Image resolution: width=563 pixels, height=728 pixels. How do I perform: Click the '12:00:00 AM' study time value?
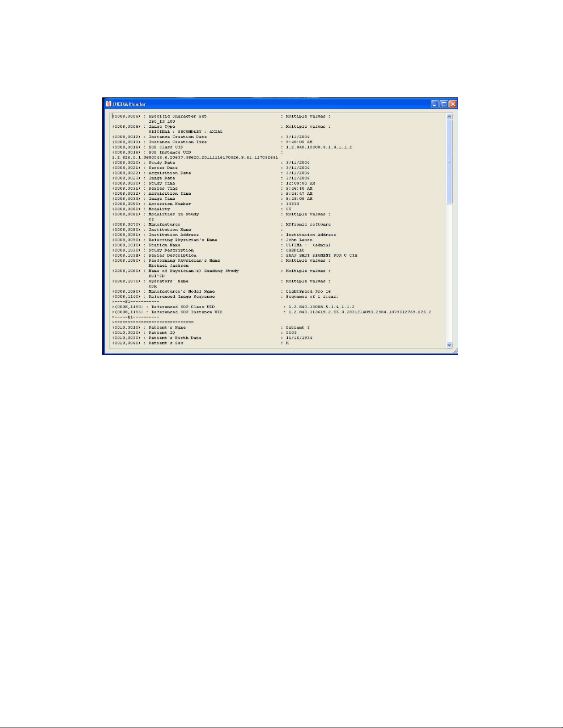tap(300, 183)
